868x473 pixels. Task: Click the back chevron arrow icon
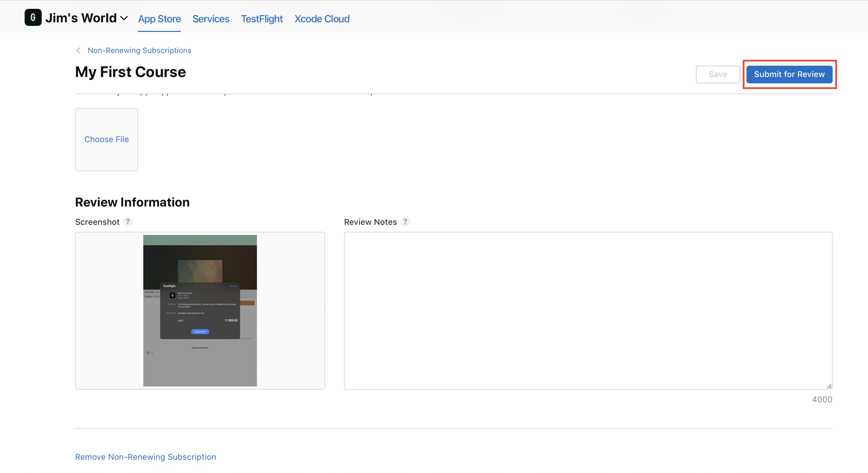(78, 51)
